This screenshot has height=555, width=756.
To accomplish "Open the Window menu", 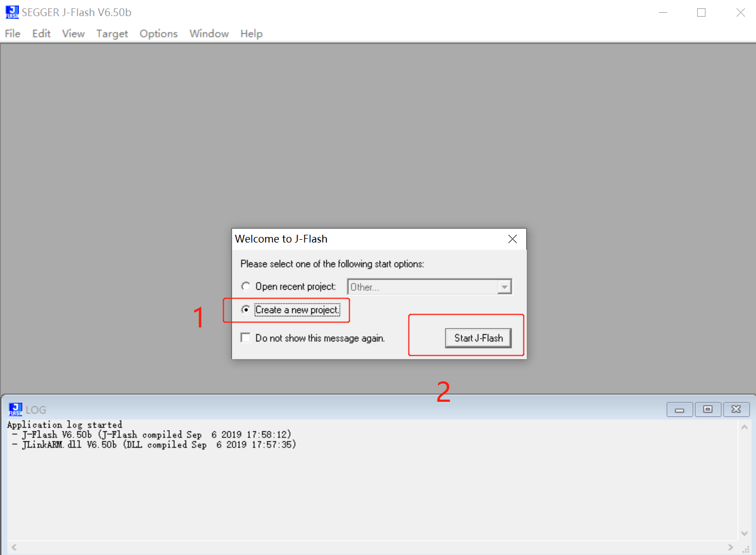I will click(209, 34).
